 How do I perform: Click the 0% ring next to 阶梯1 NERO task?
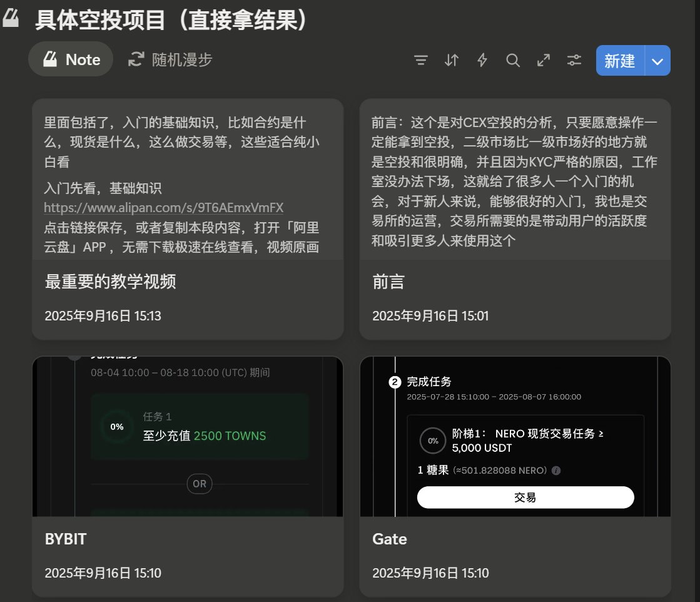tap(433, 441)
